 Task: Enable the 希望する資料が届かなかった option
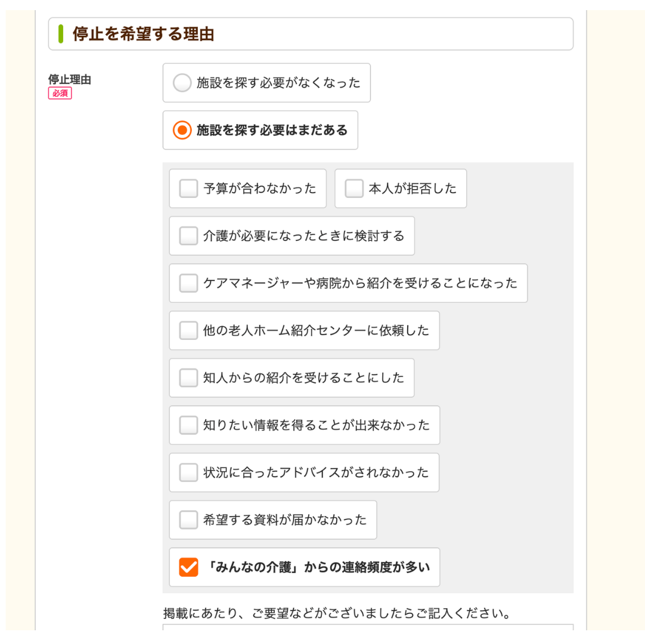pos(188,519)
